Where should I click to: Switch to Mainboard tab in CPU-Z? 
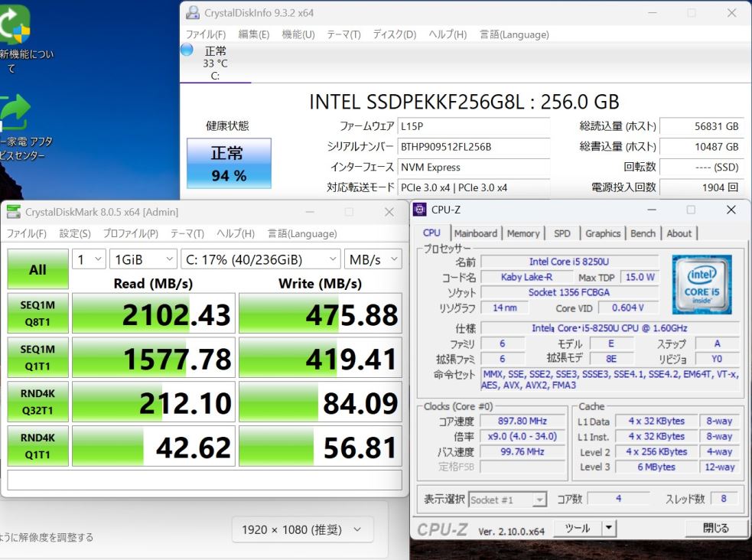pyautogui.click(x=476, y=233)
